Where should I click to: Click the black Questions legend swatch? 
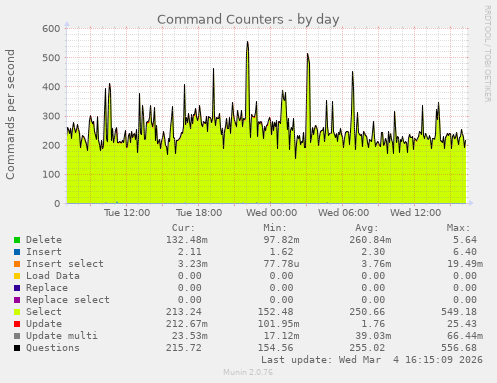[17, 348]
